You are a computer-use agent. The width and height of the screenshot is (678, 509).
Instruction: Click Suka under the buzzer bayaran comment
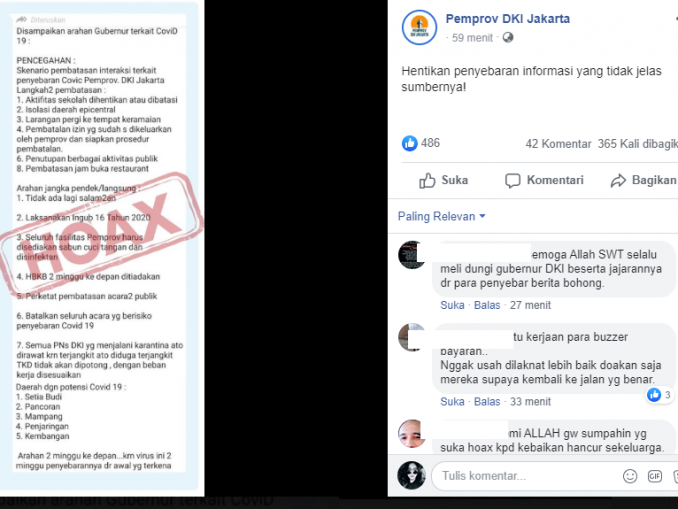point(452,401)
